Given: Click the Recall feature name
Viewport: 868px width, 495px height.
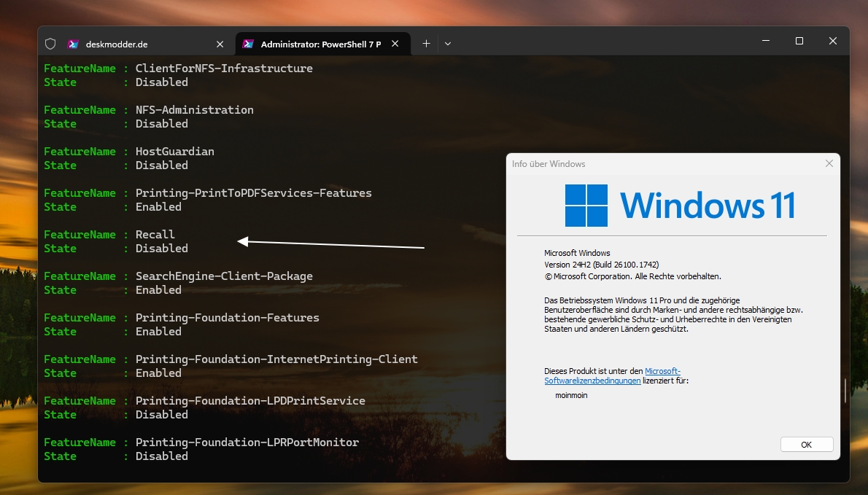Looking at the screenshot, I should pyautogui.click(x=155, y=234).
